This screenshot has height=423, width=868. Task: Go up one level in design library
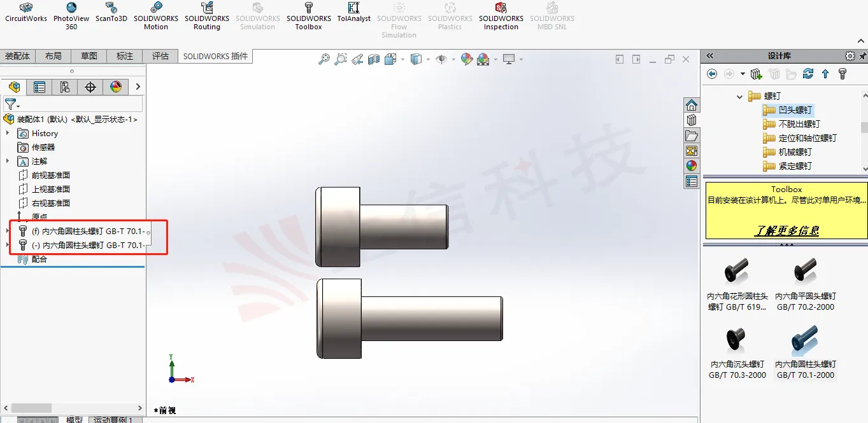pos(825,74)
